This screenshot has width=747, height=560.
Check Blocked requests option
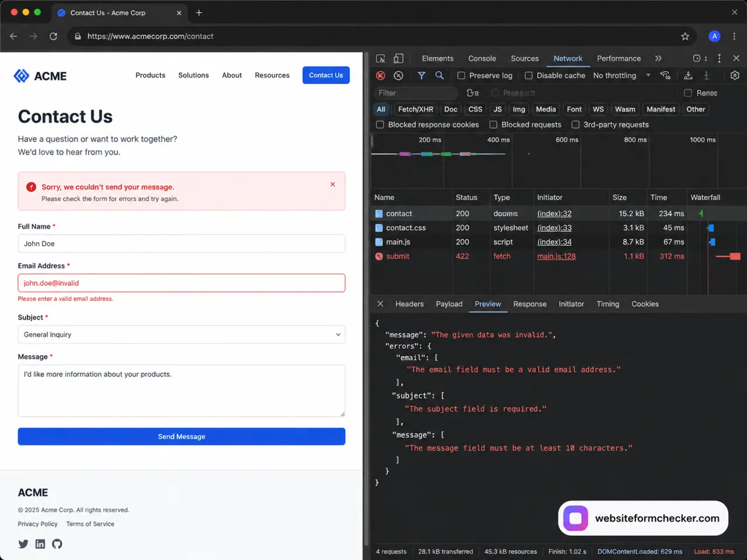[x=493, y=125]
